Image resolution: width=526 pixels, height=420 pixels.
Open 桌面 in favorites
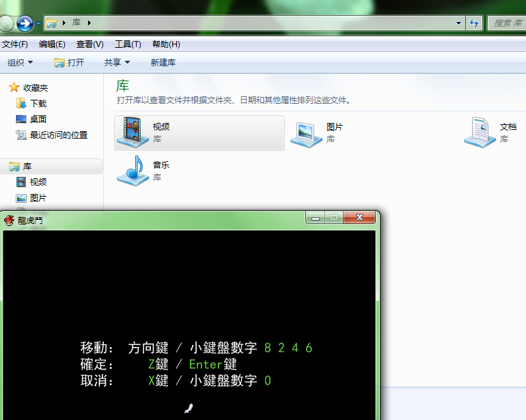point(38,119)
